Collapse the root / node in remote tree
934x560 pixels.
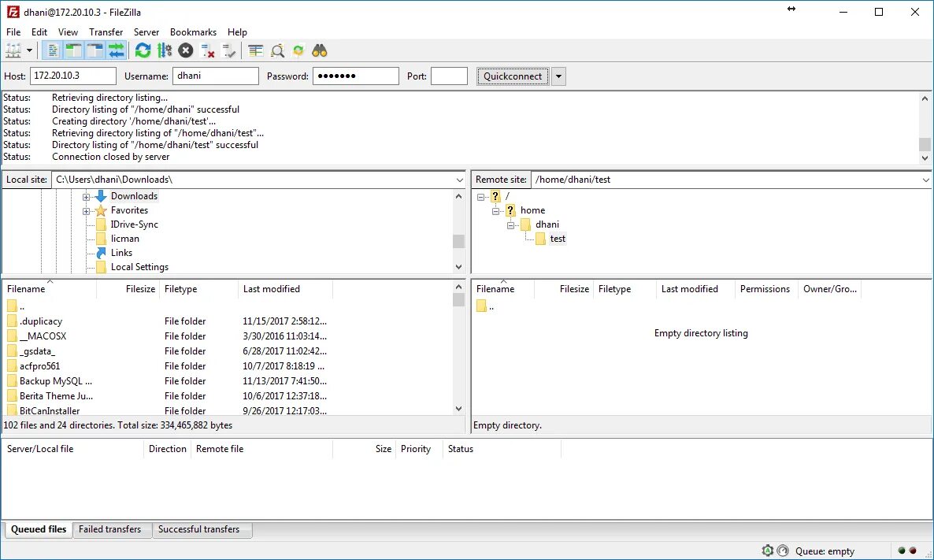point(480,197)
